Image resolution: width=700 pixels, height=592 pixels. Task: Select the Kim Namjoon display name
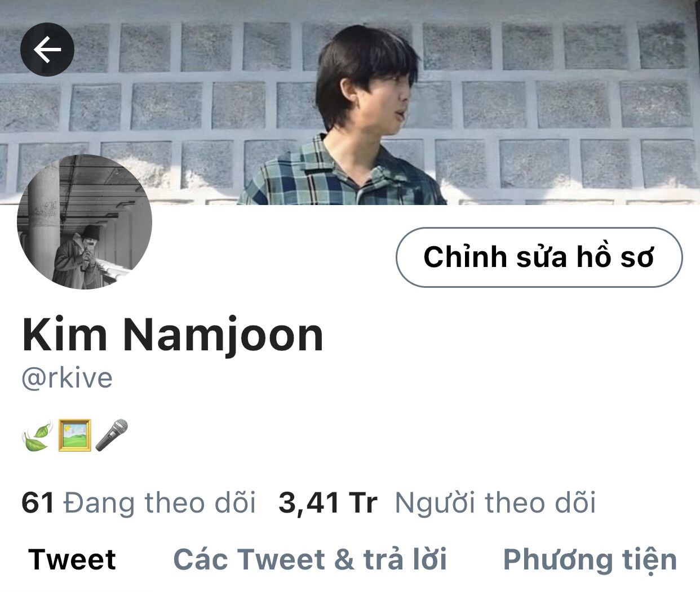[172, 335]
